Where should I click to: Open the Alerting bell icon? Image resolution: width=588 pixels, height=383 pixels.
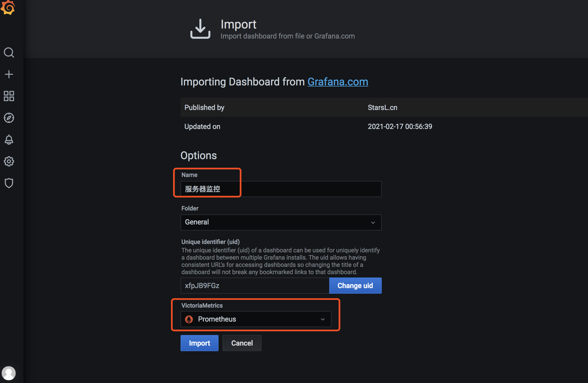pyautogui.click(x=9, y=140)
